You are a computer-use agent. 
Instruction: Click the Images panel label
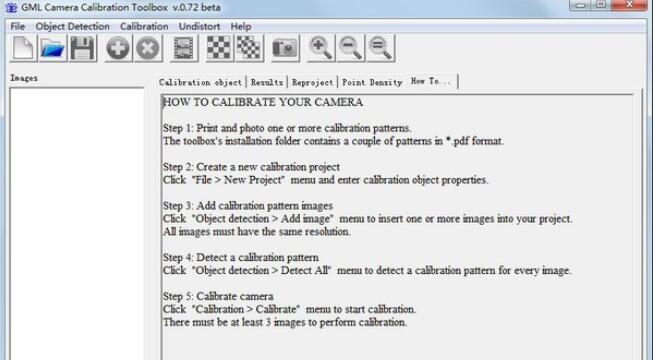pyautogui.click(x=24, y=78)
